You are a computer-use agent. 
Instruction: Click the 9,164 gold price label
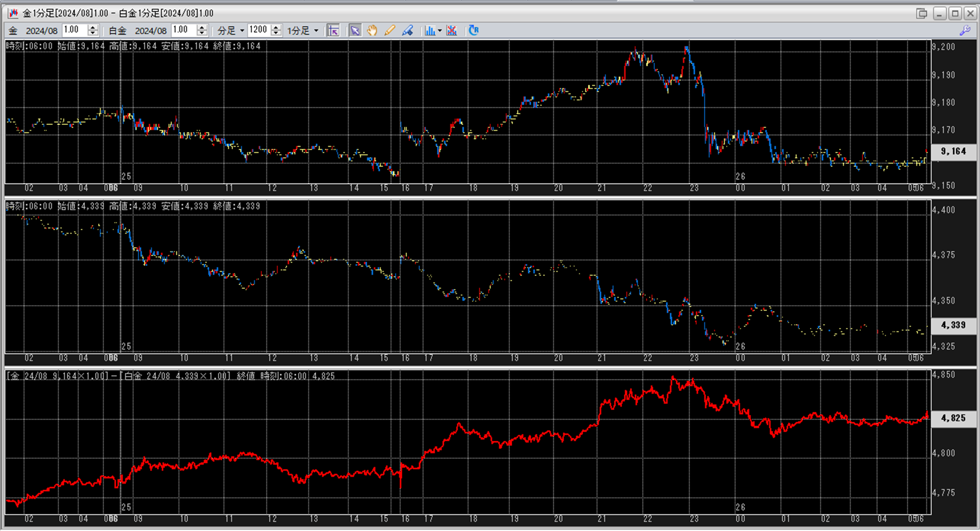(x=953, y=152)
